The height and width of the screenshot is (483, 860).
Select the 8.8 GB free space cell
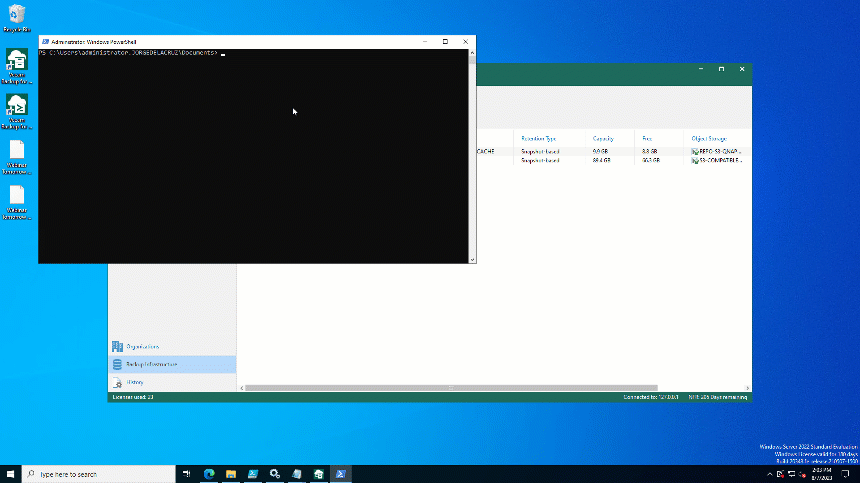[649, 151]
